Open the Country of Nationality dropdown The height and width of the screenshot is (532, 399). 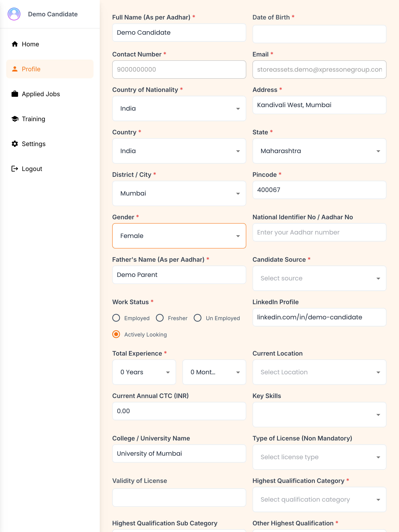click(179, 108)
